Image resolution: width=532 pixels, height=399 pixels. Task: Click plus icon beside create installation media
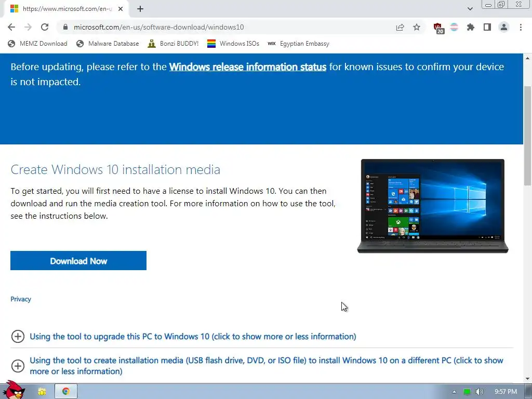coord(18,366)
